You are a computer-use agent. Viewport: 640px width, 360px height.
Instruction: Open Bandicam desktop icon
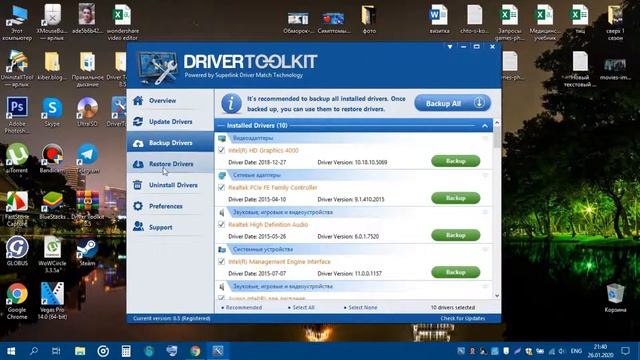pyautogui.click(x=52, y=158)
